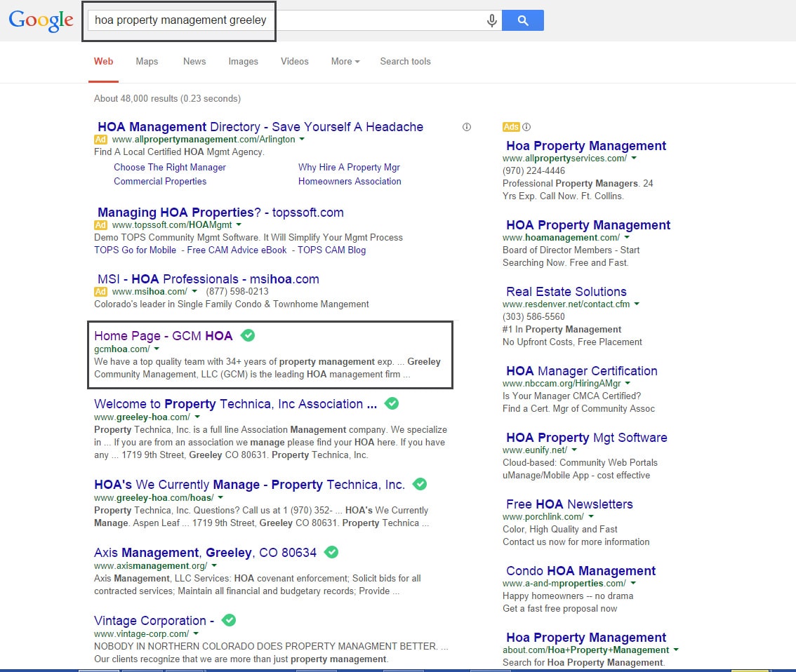Open Commercial Properties sitelink
Screen dimensions: 796x672
160,181
